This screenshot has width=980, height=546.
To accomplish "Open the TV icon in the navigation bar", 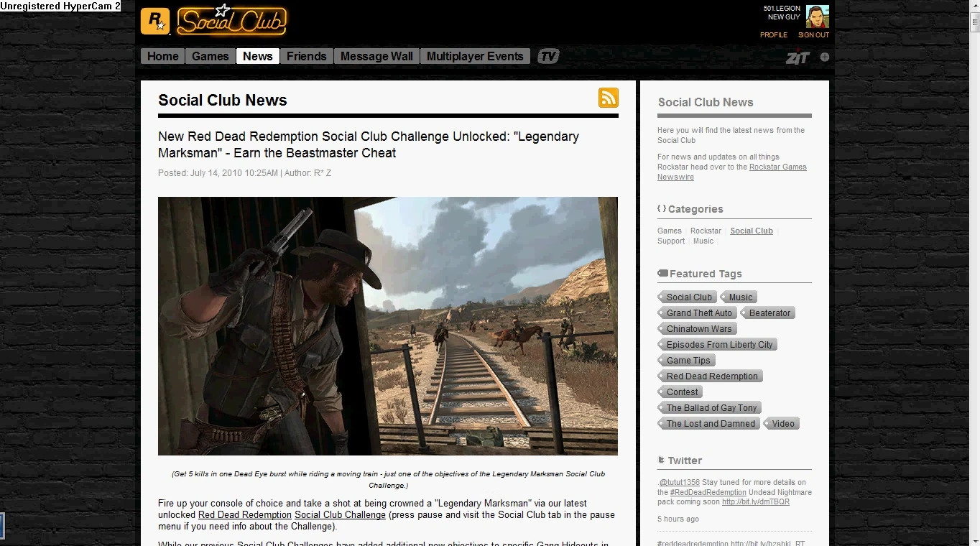I will coord(548,56).
